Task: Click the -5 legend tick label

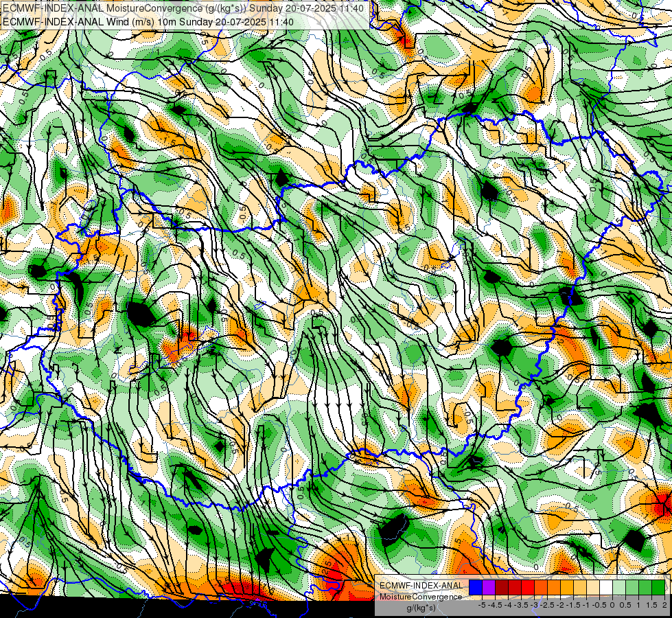Action: (x=482, y=605)
